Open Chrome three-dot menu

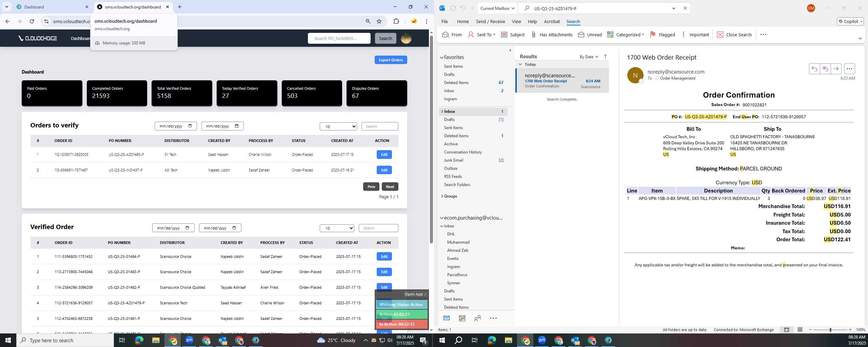427,21
